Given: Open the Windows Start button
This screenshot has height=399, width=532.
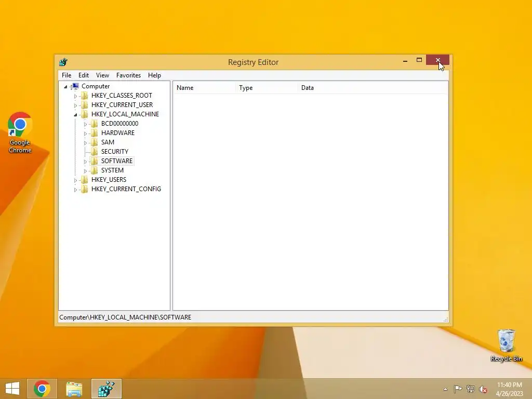Looking at the screenshot, I should tap(12, 389).
